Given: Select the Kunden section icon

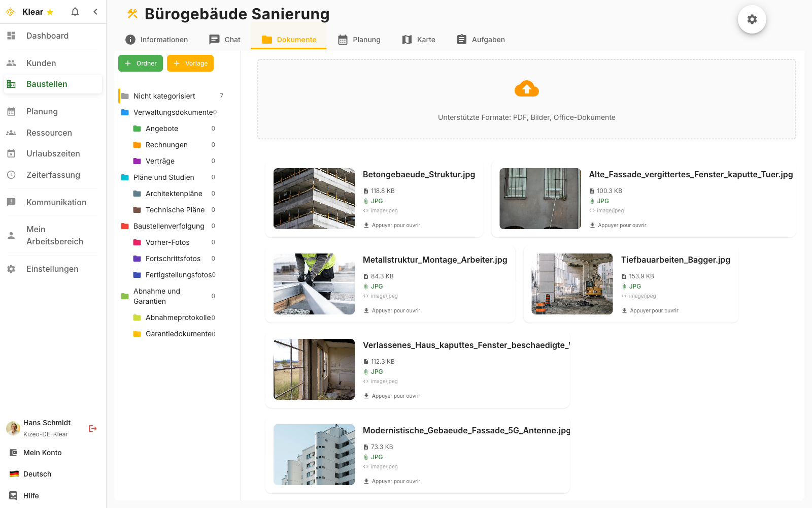Looking at the screenshot, I should 11,62.
